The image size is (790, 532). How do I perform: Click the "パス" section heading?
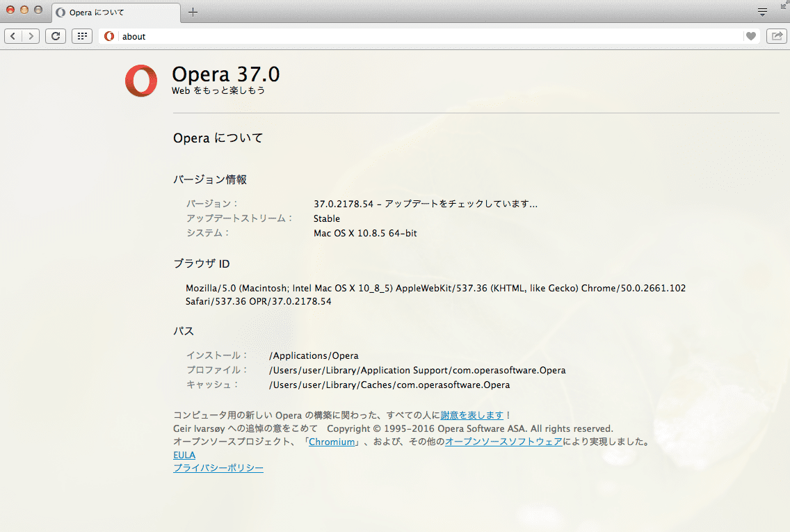pyautogui.click(x=184, y=331)
